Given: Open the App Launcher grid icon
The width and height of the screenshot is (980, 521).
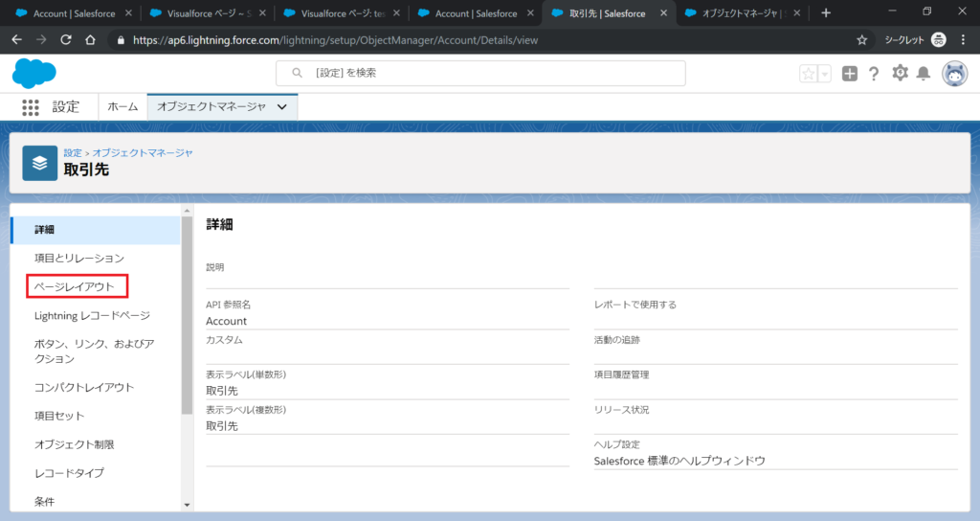Looking at the screenshot, I should (31, 107).
